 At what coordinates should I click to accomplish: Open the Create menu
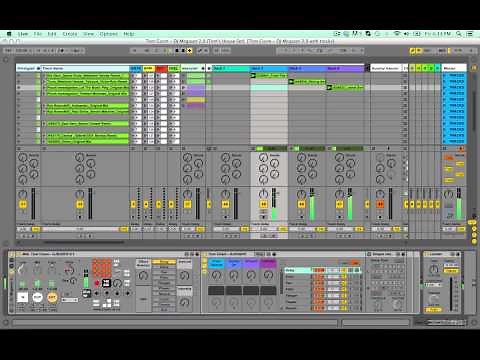70,34
